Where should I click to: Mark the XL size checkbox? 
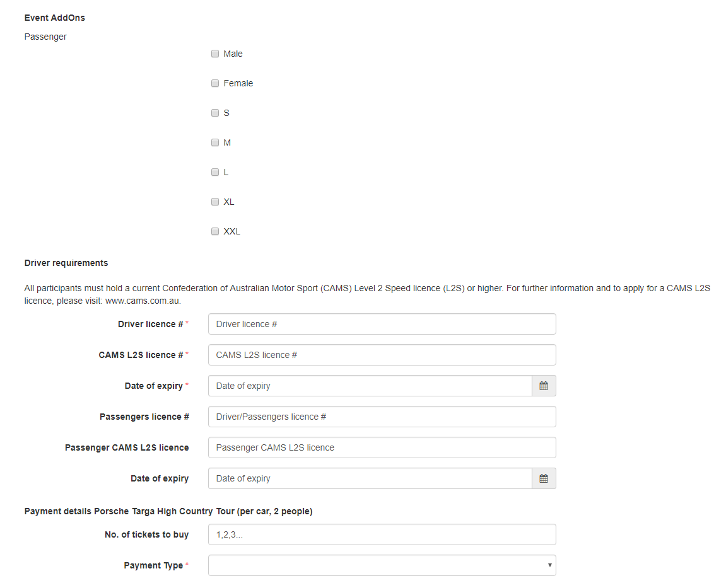[x=215, y=202]
